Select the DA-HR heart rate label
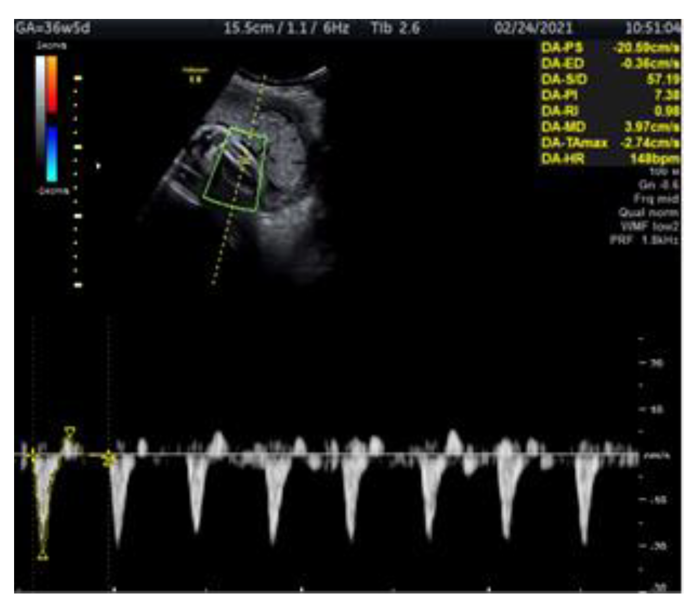 (562, 159)
